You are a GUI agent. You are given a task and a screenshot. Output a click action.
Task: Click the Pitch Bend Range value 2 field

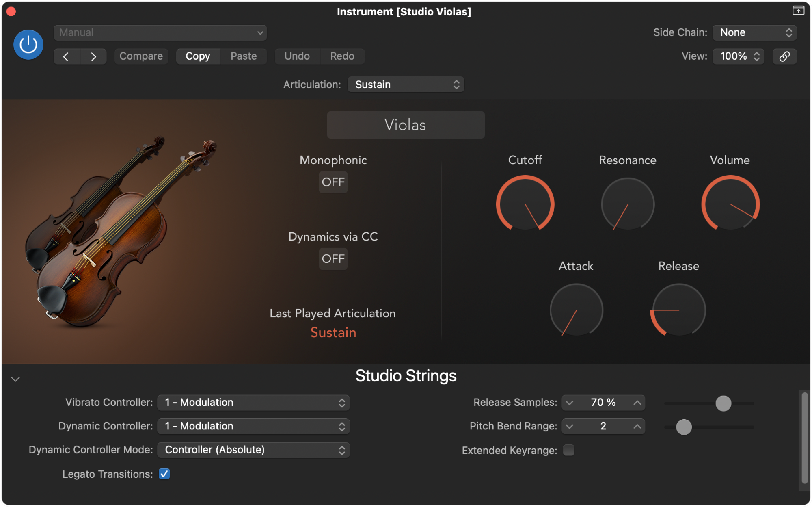(x=603, y=426)
